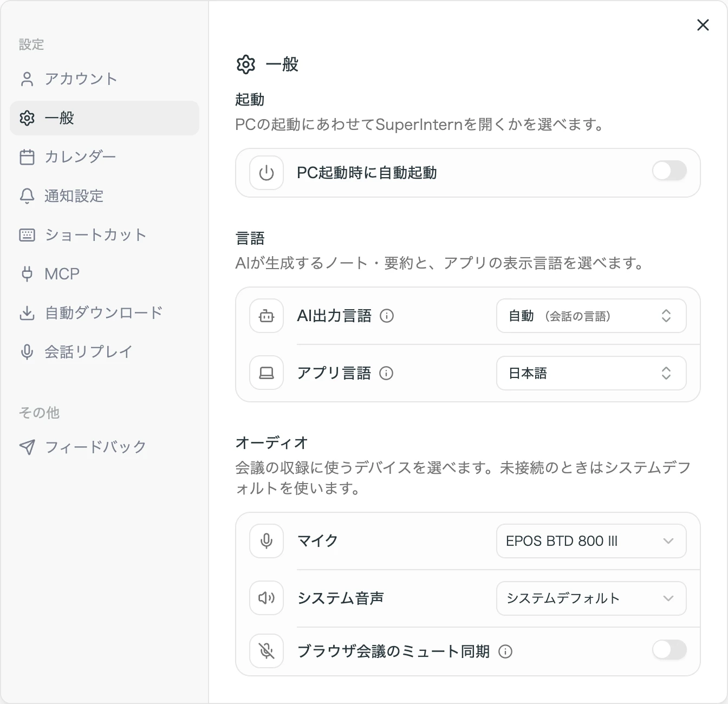Open the AI出力言語 dropdown showing 自動
This screenshot has width=728, height=704.
[591, 316]
